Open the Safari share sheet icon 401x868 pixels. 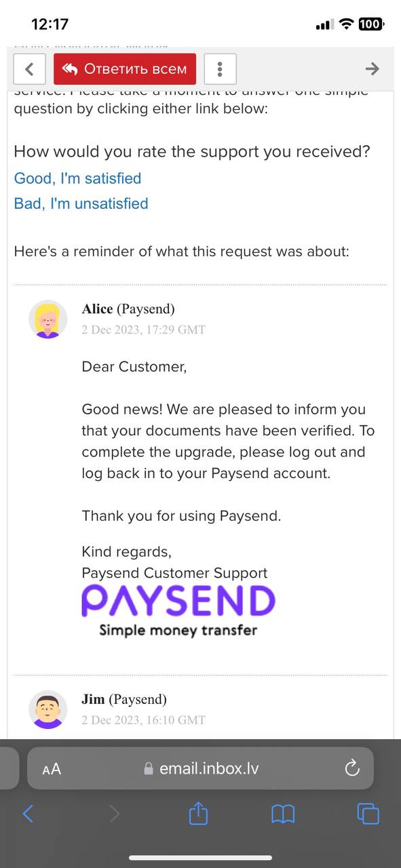click(x=198, y=812)
